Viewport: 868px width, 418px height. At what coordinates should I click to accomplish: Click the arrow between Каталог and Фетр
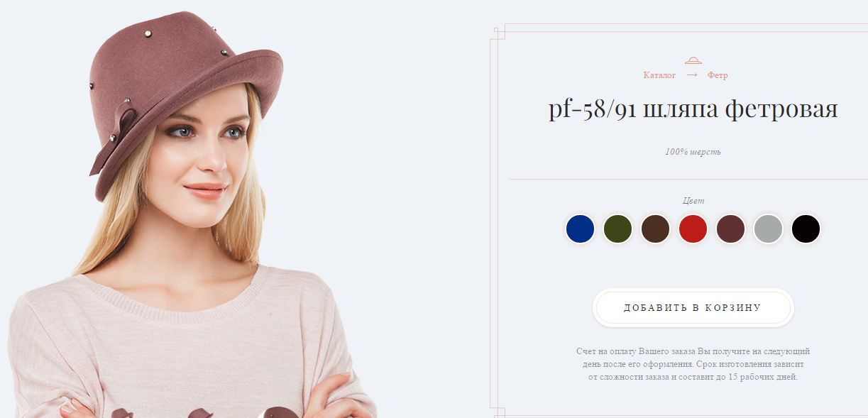pyautogui.click(x=692, y=75)
